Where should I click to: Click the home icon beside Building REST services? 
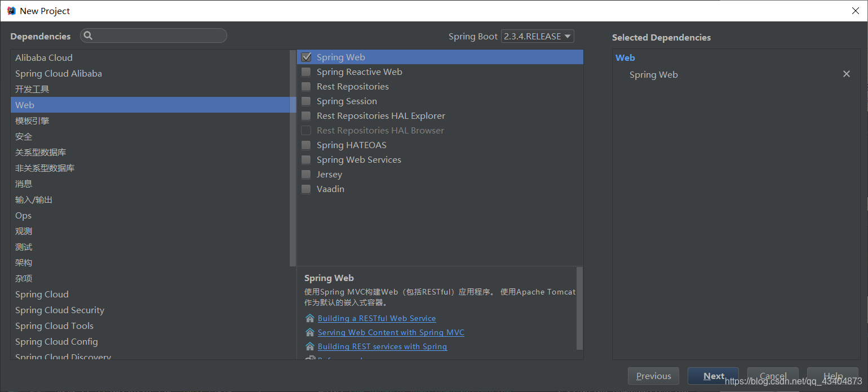[309, 346]
